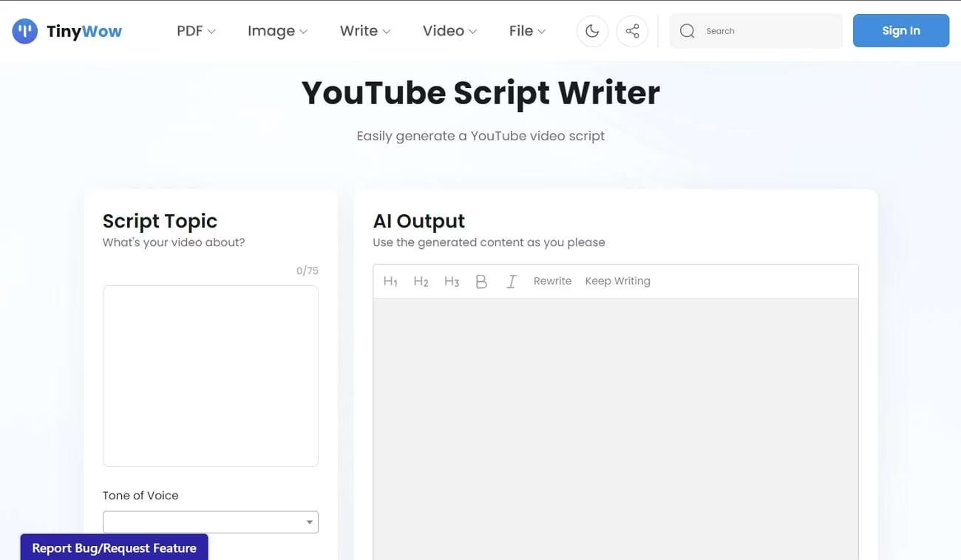
Task: Click the TinyWow logo icon
Action: (x=25, y=31)
